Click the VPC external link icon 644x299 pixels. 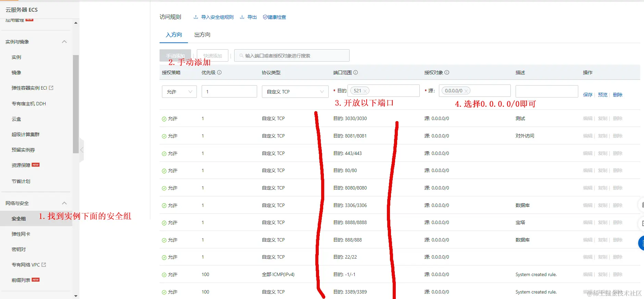(44, 265)
